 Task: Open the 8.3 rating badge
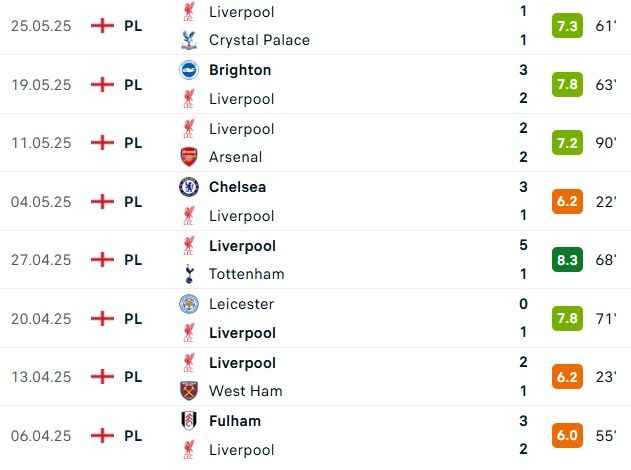(567, 260)
